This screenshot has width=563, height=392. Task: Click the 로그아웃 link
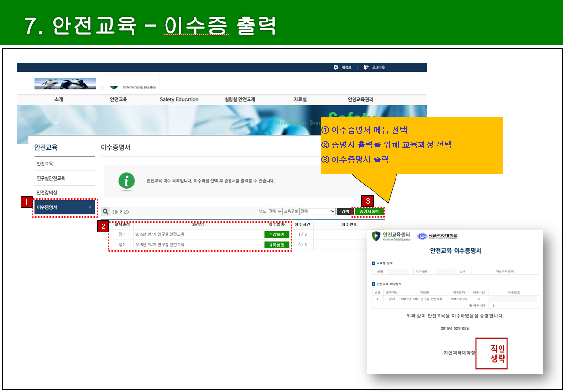click(x=378, y=67)
